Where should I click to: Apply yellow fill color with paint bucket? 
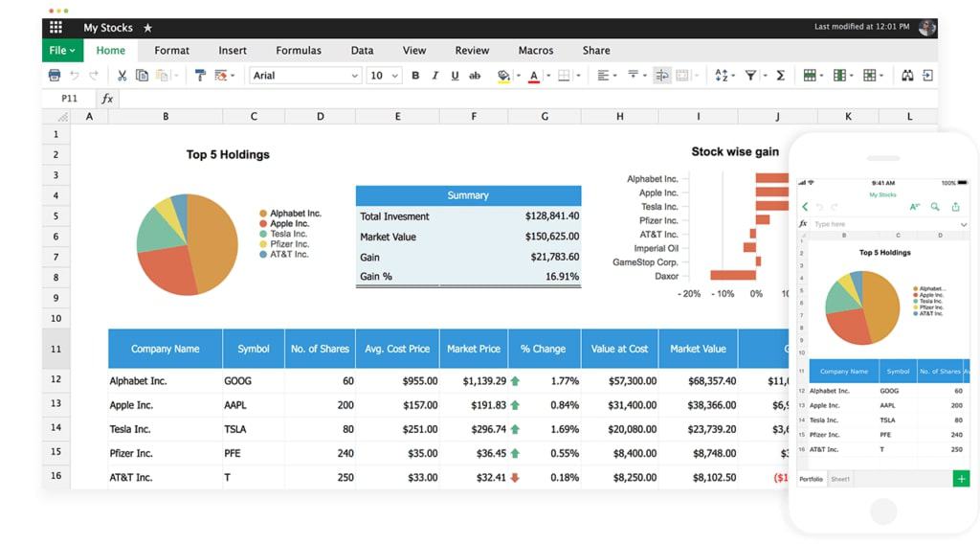pos(503,77)
